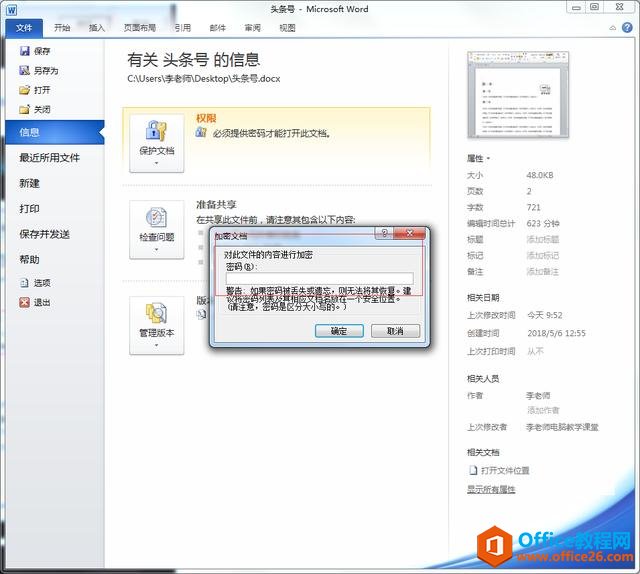
Task: Switch to the 开始 Home tab
Action: [62, 28]
